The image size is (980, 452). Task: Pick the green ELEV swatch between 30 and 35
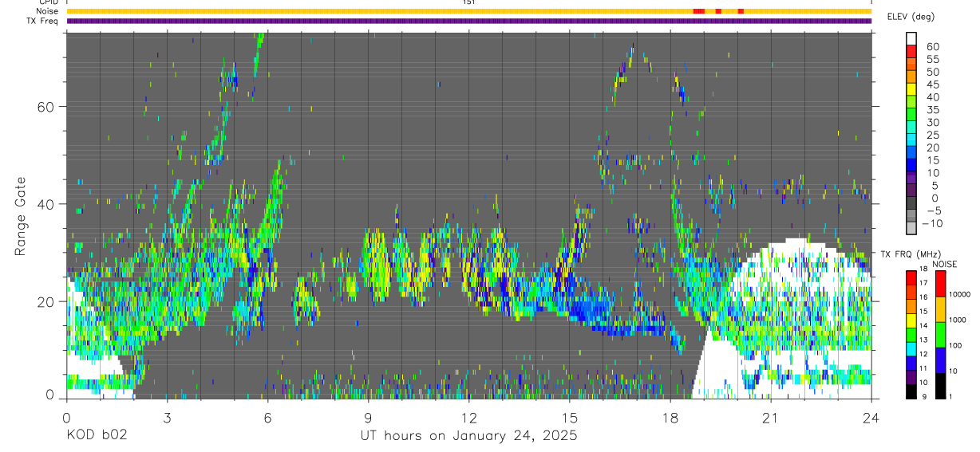coord(911,115)
